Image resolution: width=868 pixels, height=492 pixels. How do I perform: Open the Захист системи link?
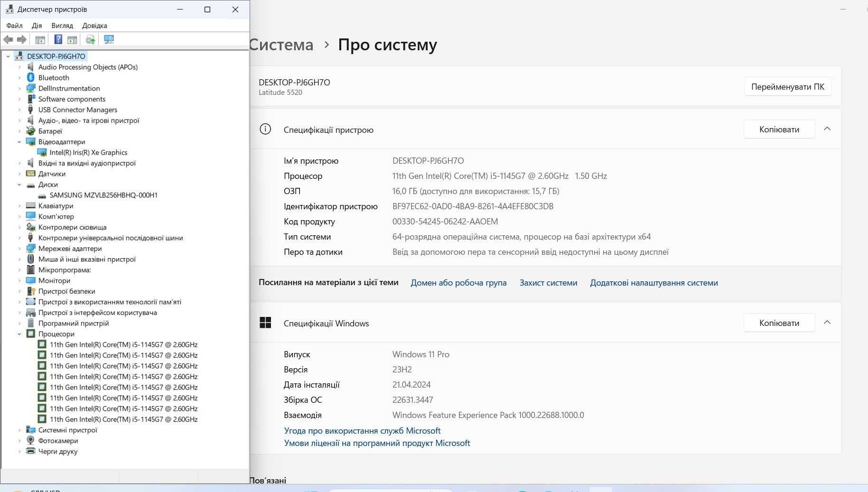tap(548, 283)
